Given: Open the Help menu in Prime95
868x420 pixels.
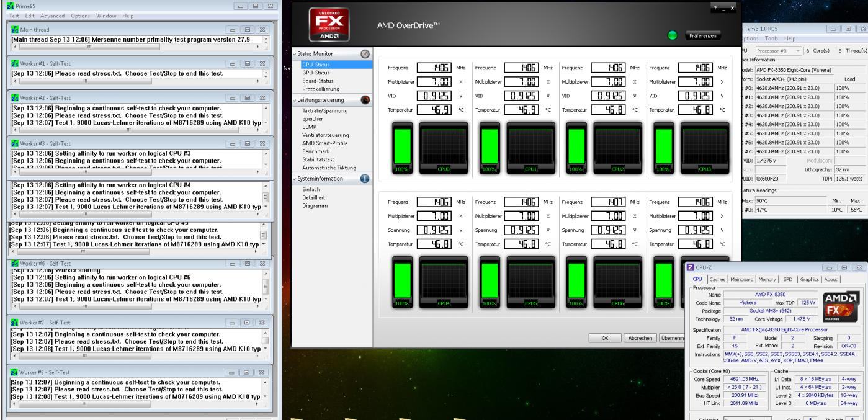Looking at the screenshot, I should (x=128, y=15).
